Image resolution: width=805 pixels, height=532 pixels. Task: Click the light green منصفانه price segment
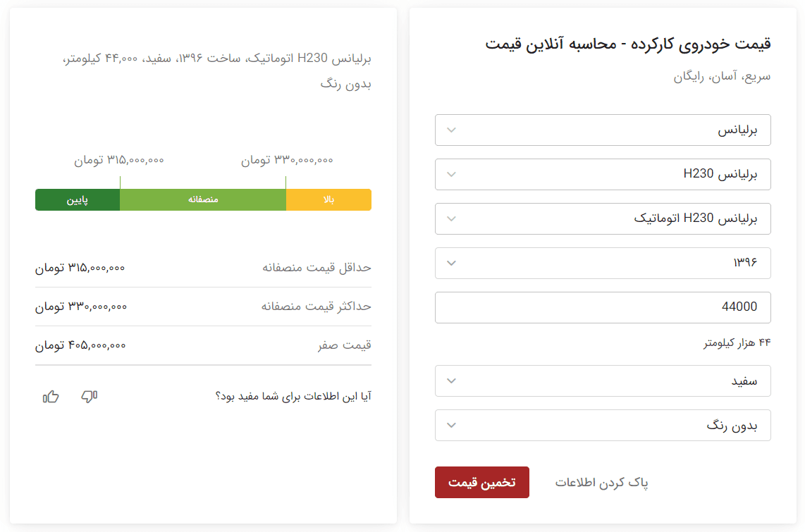pos(203,200)
